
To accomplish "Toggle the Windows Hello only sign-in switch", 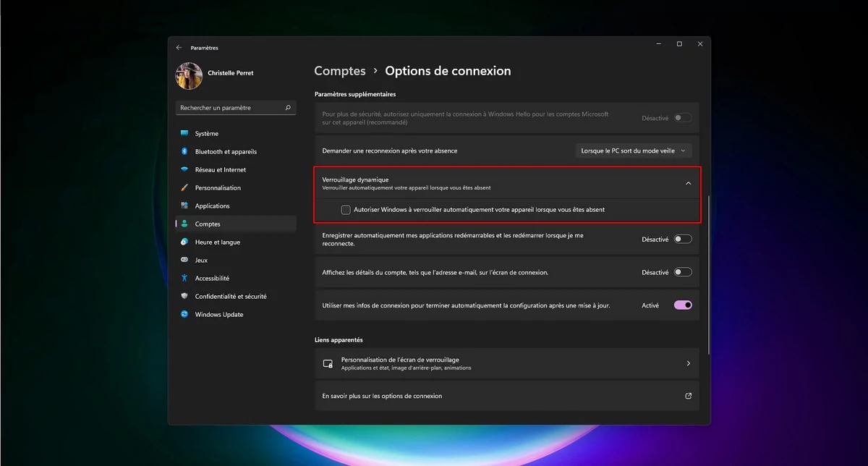I will pyautogui.click(x=683, y=117).
